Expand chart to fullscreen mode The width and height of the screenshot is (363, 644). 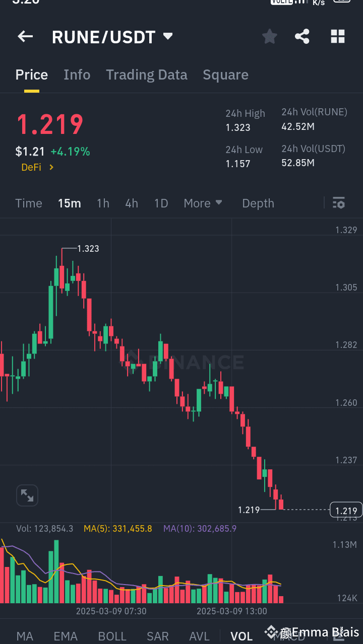(27, 495)
